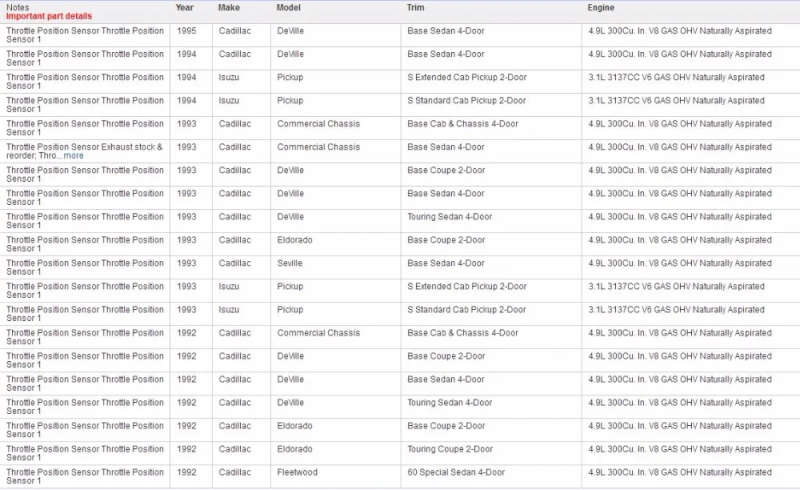
Task: Click 'Eldorado' in the 1993 row
Action: pyautogui.click(x=294, y=240)
